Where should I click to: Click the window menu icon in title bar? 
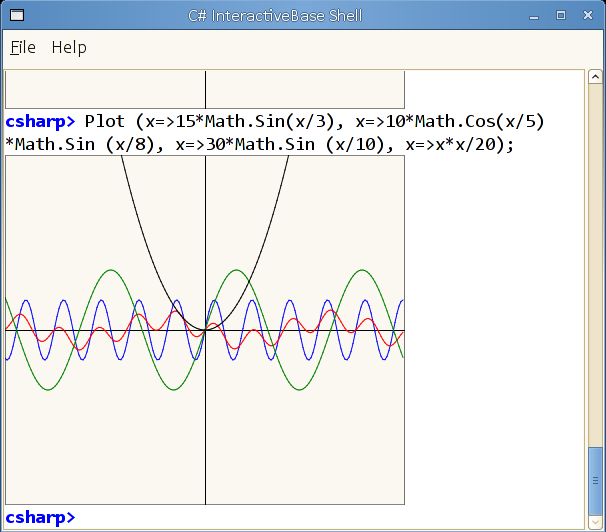click(17, 15)
